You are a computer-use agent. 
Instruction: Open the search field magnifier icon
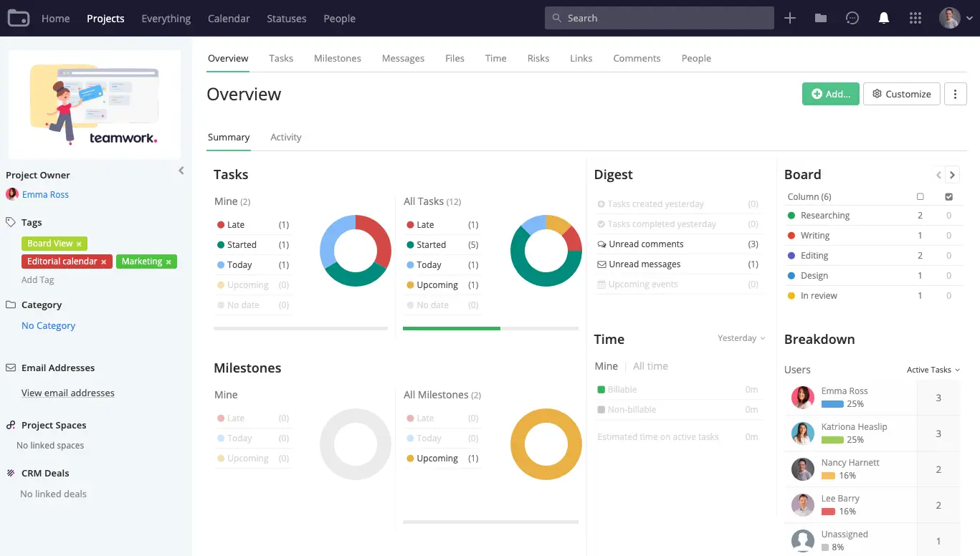556,17
